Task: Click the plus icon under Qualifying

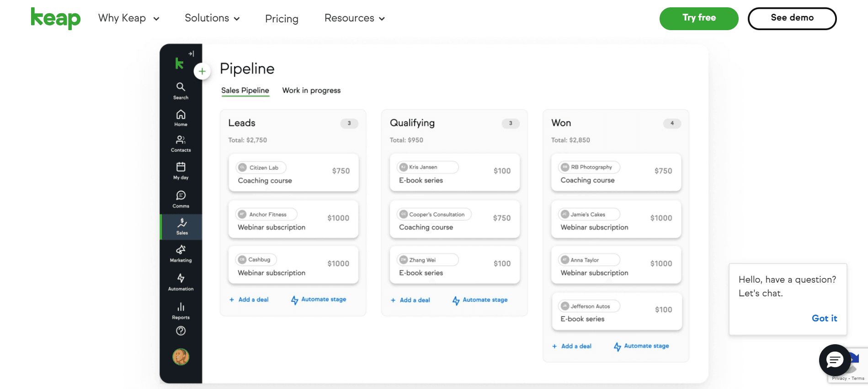Action: coord(393,300)
